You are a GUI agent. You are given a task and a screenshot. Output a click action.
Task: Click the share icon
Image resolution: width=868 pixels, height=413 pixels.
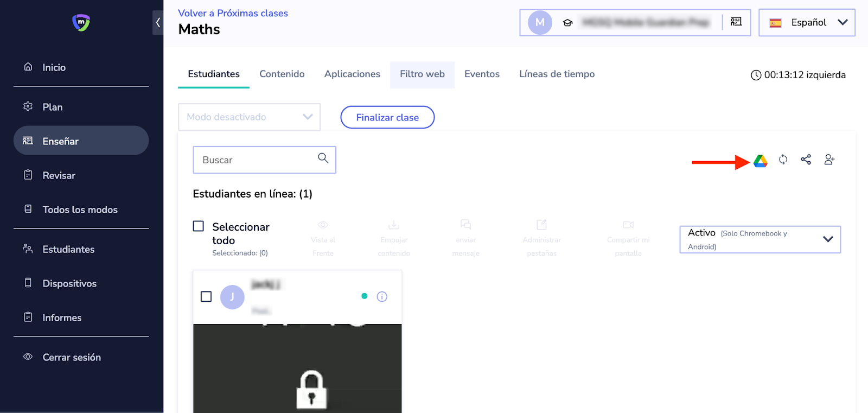point(806,160)
